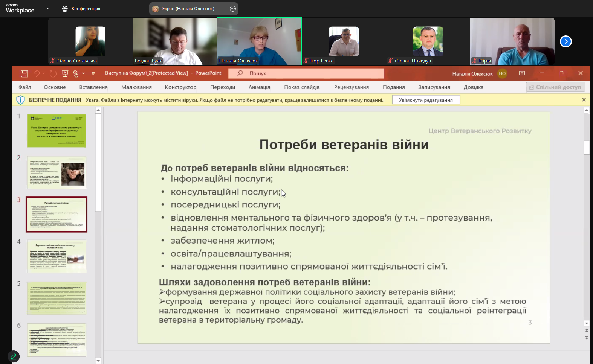The image size is (593, 364).
Task: Open the Записування ribbon tab
Action: click(434, 87)
